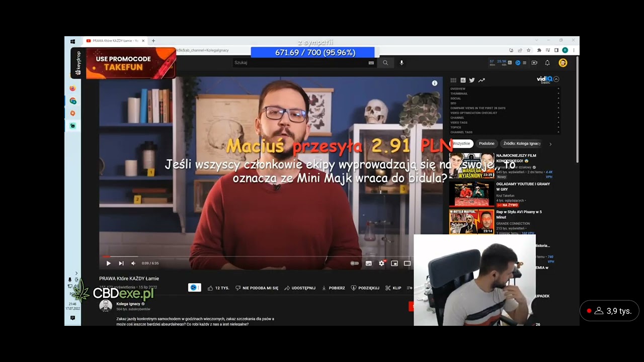Start voice search with microphone icon

click(x=401, y=63)
